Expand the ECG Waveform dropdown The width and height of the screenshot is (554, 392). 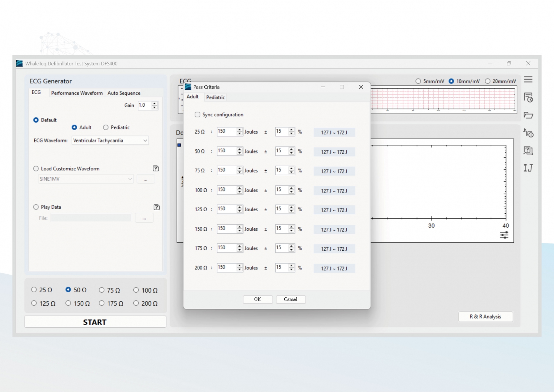point(145,141)
